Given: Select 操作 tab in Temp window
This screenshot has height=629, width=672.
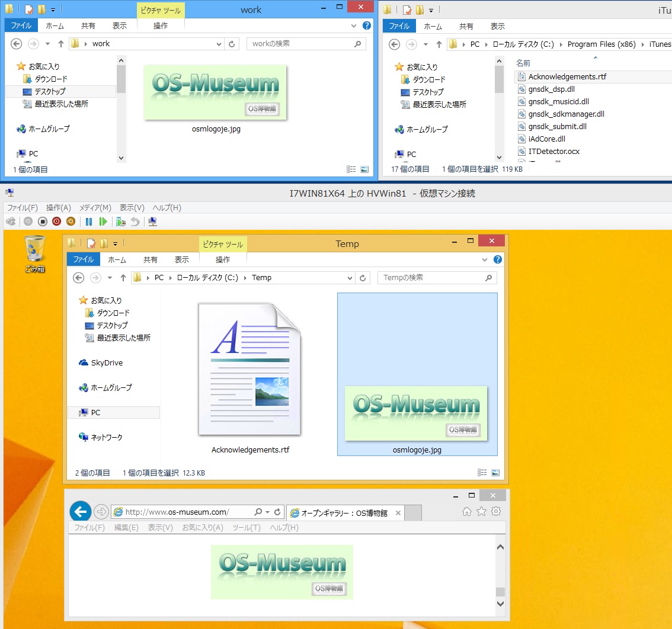Looking at the screenshot, I should (x=222, y=259).
